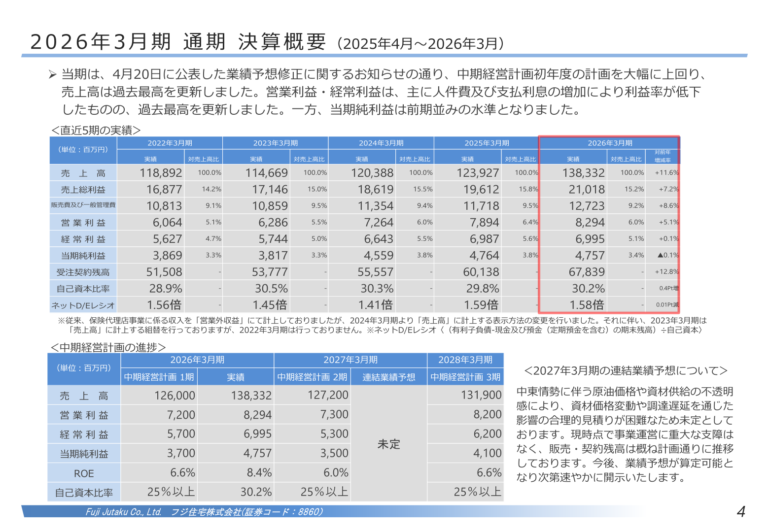Select ordinary profit value 6,987
The width and height of the screenshot is (769, 532).
[x=485, y=239]
